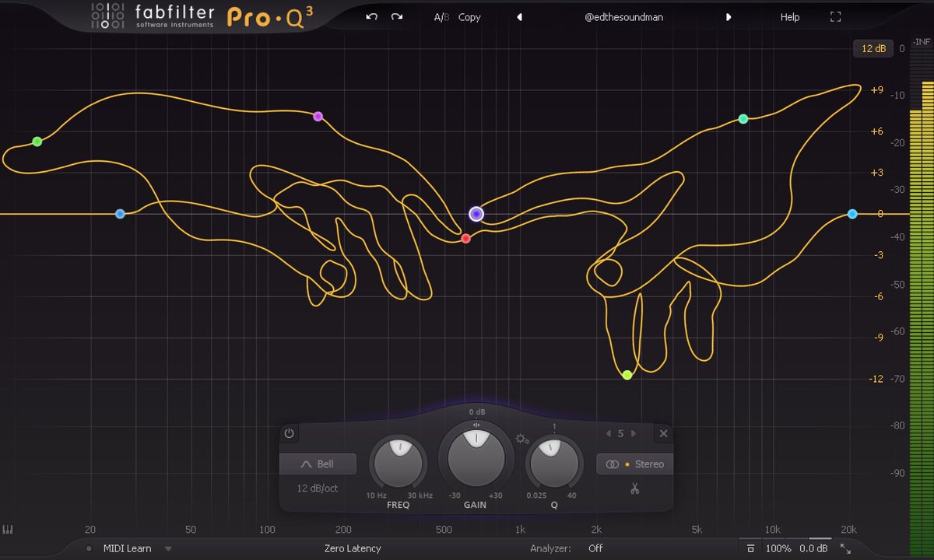Delete the selected band with X button

663,433
